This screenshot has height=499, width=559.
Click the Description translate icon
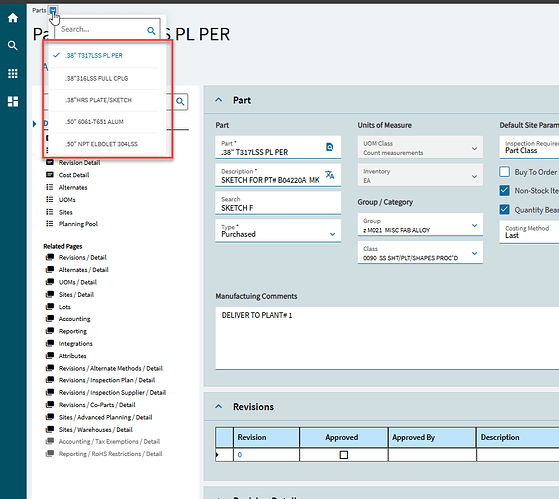click(x=330, y=175)
